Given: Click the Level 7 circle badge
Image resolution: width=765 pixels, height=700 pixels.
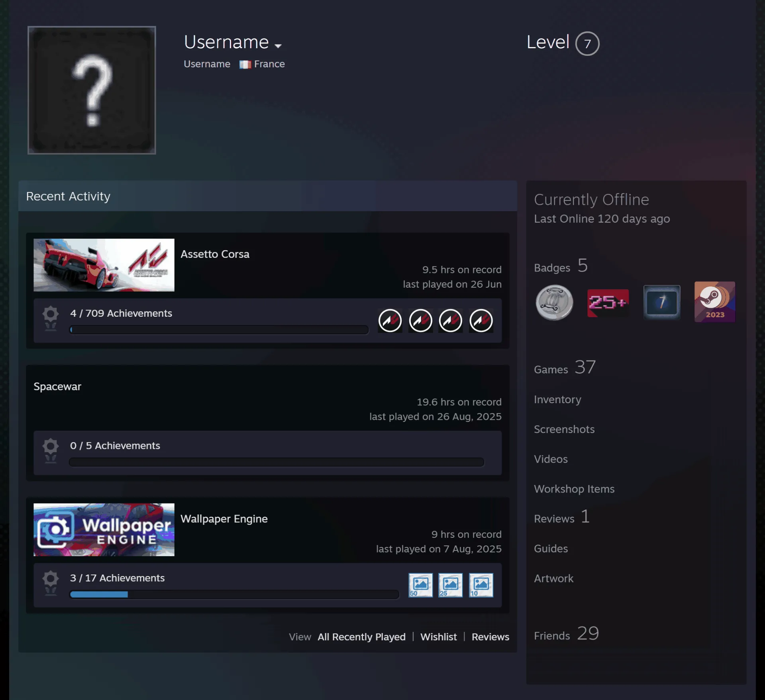Looking at the screenshot, I should tap(587, 43).
